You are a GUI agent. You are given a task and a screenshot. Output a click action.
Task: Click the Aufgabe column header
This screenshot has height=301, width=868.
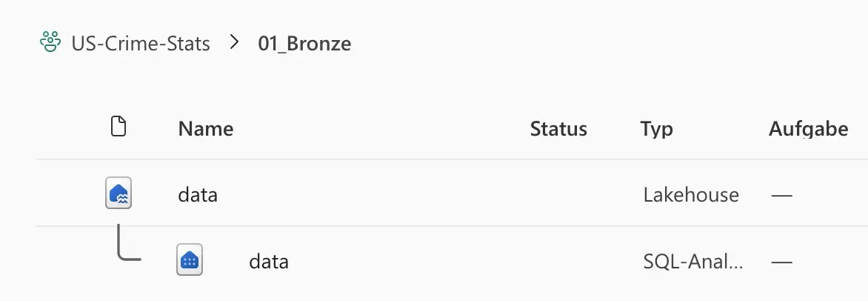(809, 129)
